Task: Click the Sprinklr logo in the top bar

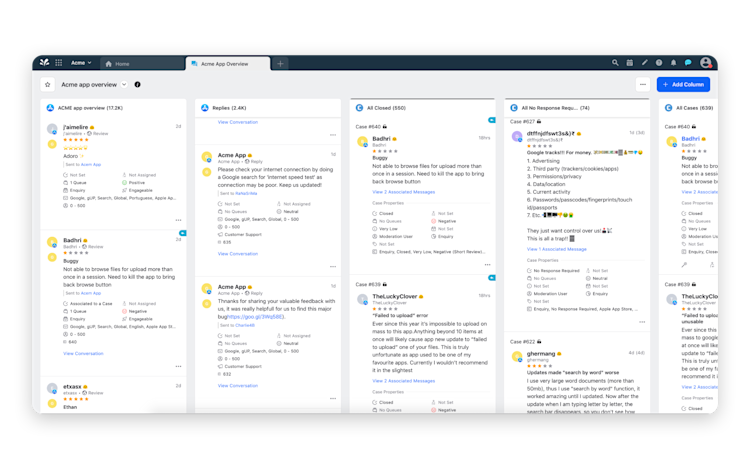Action: (x=44, y=62)
